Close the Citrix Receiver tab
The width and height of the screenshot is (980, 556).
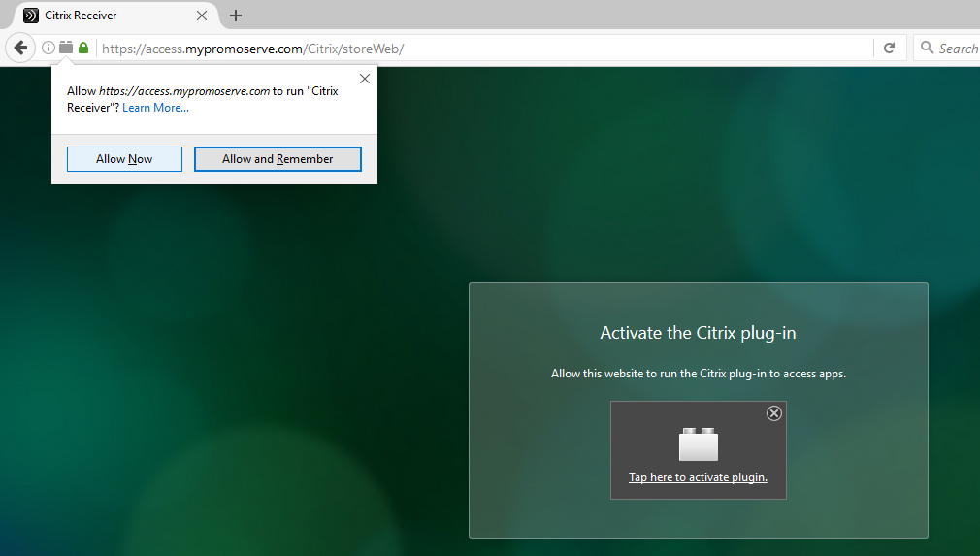pyautogui.click(x=201, y=16)
